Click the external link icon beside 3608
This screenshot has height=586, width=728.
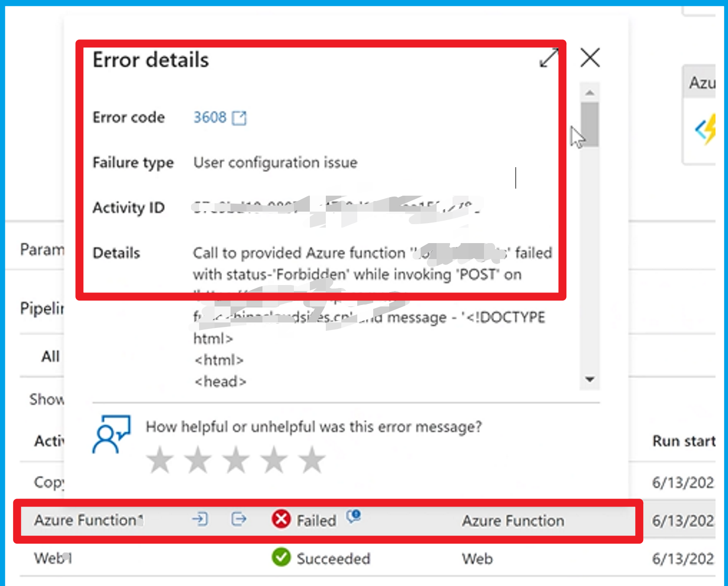point(240,118)
